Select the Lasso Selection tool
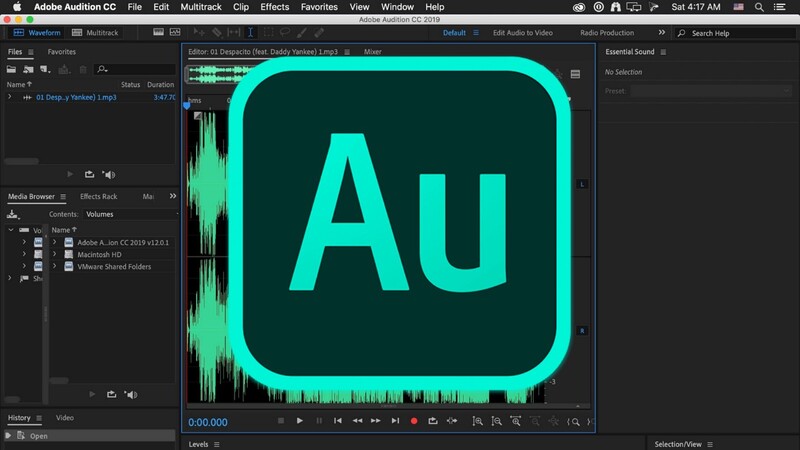 [285, 33]
